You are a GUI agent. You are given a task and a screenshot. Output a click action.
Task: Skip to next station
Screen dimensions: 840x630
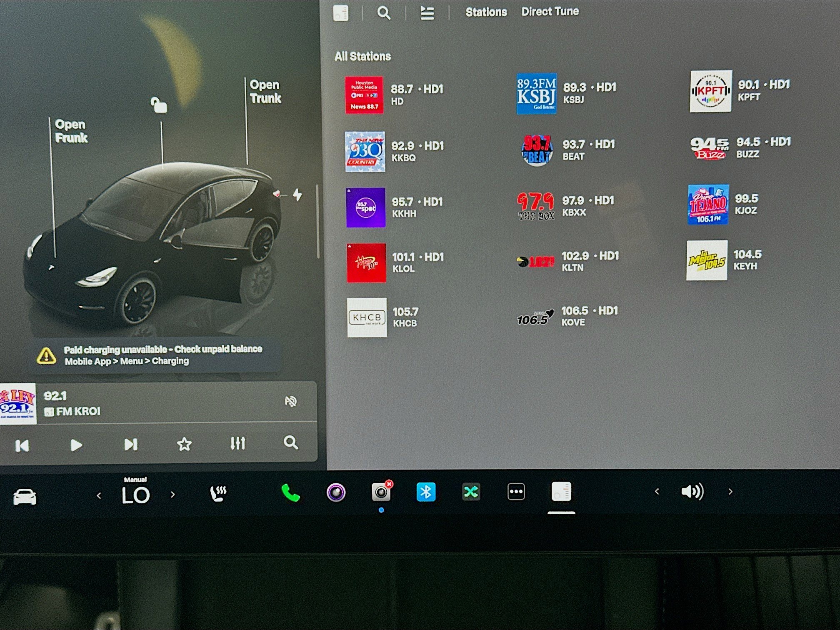[x=131, y=445]
